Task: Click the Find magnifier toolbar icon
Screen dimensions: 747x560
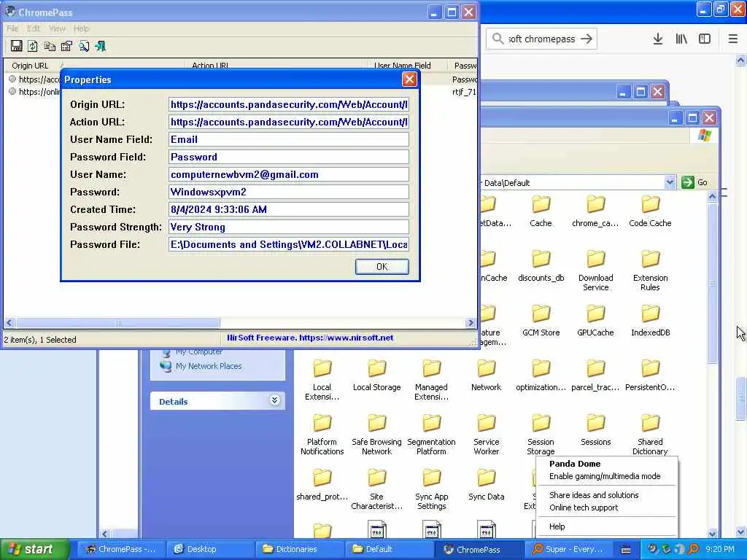Action: 84,46
